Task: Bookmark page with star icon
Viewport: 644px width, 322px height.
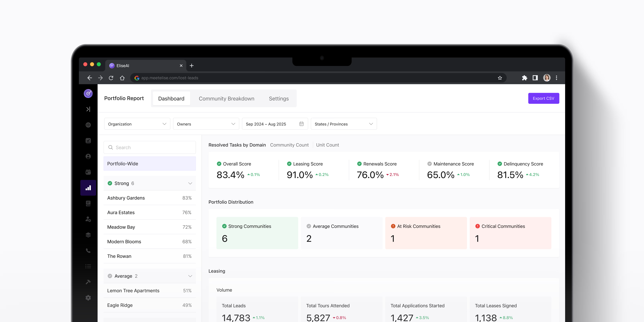Action: (x=500, y=78)
